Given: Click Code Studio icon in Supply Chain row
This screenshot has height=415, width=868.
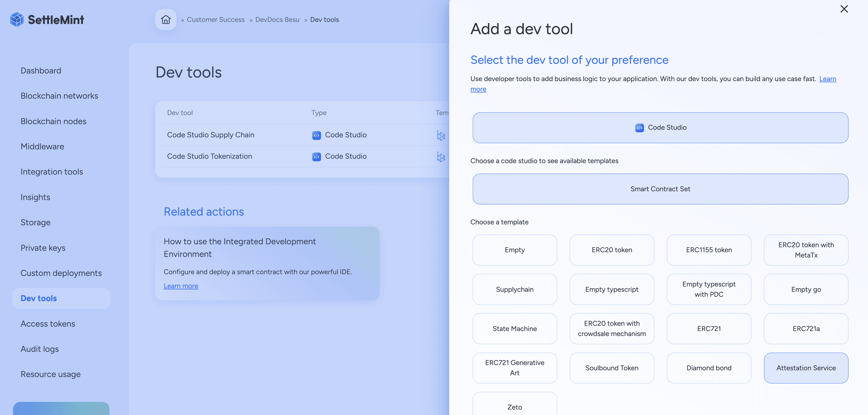Looking at the screenshot, I should tap(316, 135).
